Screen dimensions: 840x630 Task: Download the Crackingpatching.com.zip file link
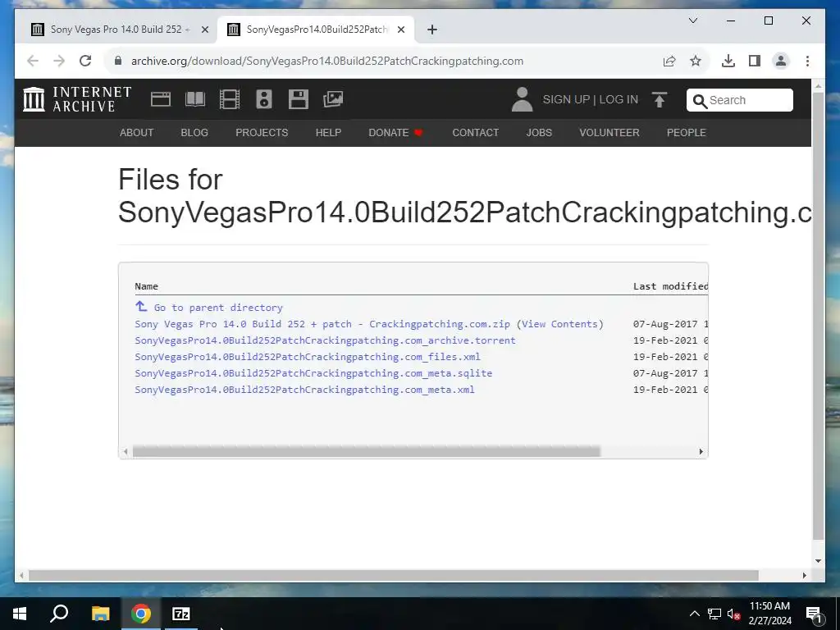pos(322,324)
